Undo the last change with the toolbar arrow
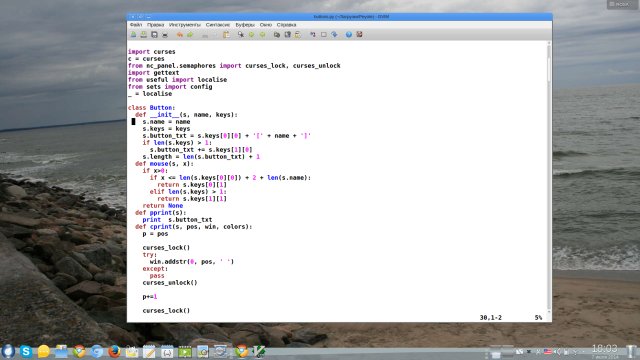640x360 pixels. pyautogui.click(x=180, y=35)
